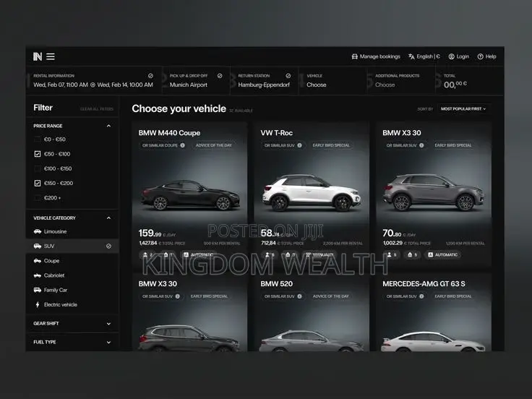Open the Additional Products step

(401, 80)
